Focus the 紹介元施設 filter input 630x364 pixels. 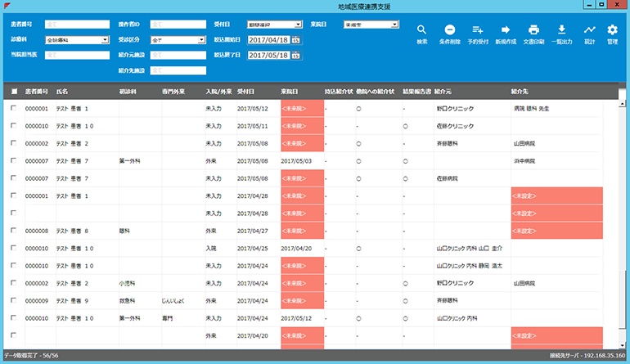pos(178,55)
